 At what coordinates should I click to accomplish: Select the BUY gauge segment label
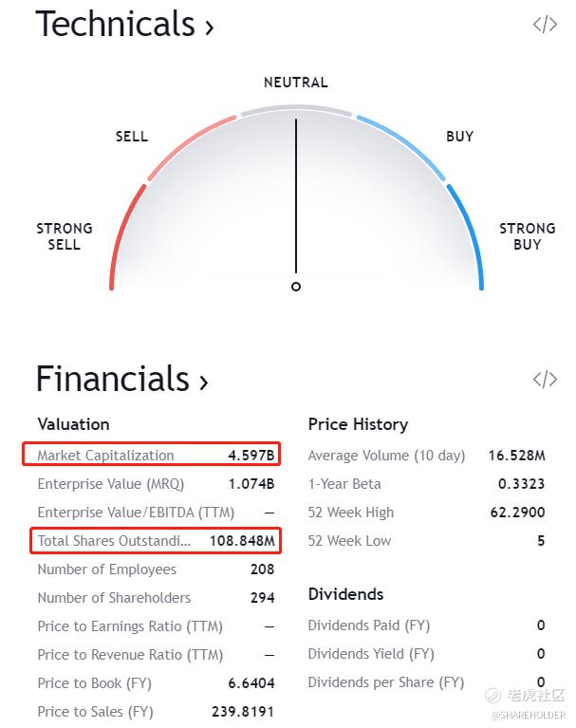coord(460,137)
